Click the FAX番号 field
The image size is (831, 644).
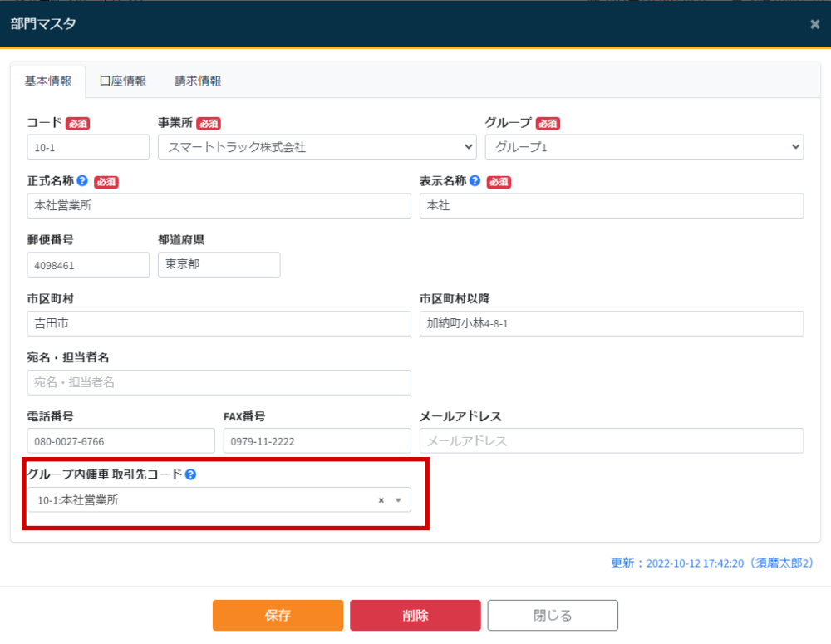pyautogui.click(x=317, y=440)
